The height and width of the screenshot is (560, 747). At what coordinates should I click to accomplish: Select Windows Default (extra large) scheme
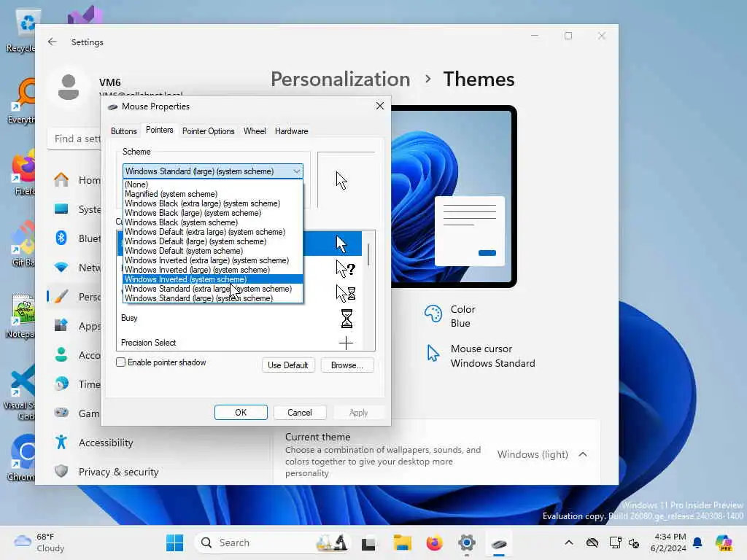(x=213, y=232)
